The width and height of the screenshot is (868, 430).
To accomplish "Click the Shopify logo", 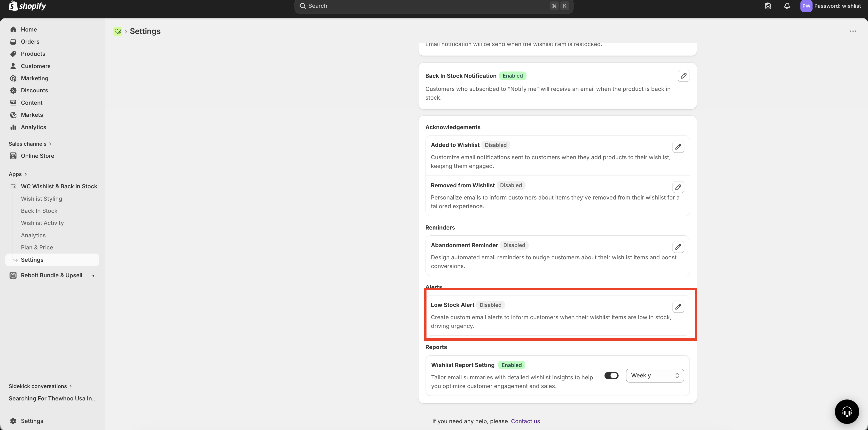I will (27, 6).
